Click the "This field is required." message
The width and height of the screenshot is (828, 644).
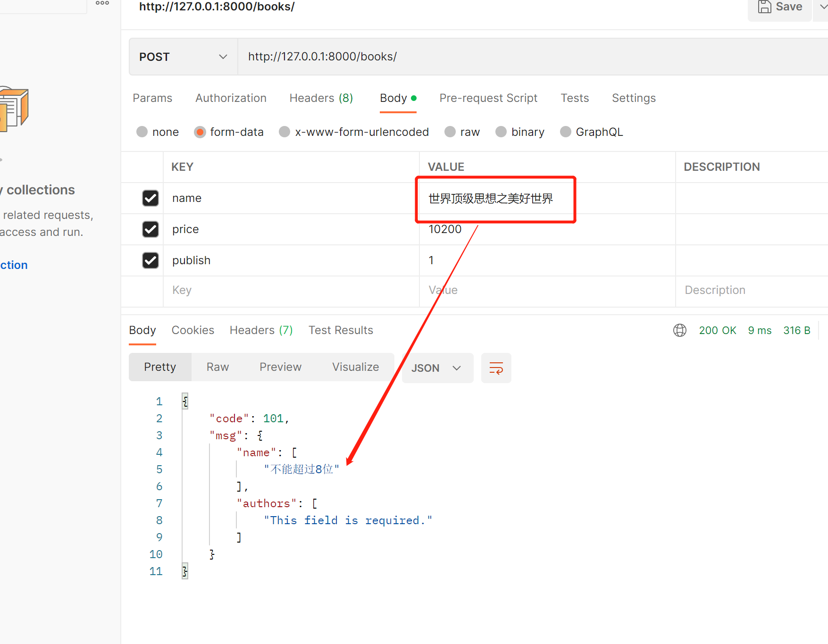[348, 520]
